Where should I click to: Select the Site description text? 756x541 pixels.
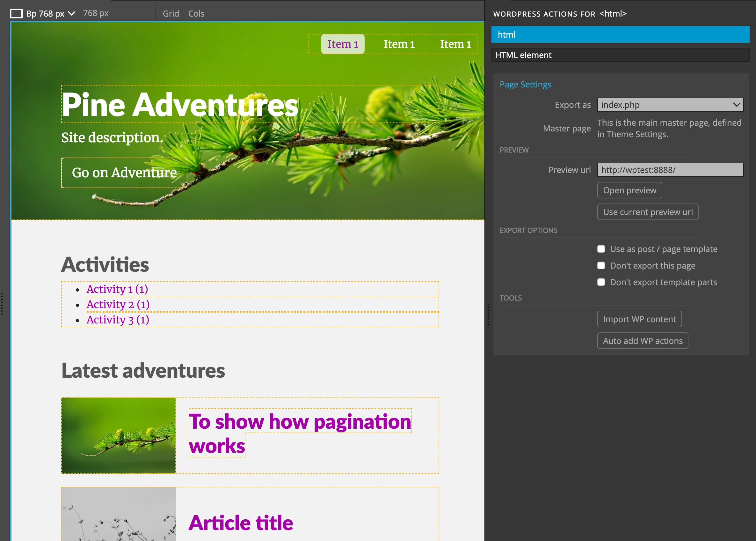coord(112,137)
